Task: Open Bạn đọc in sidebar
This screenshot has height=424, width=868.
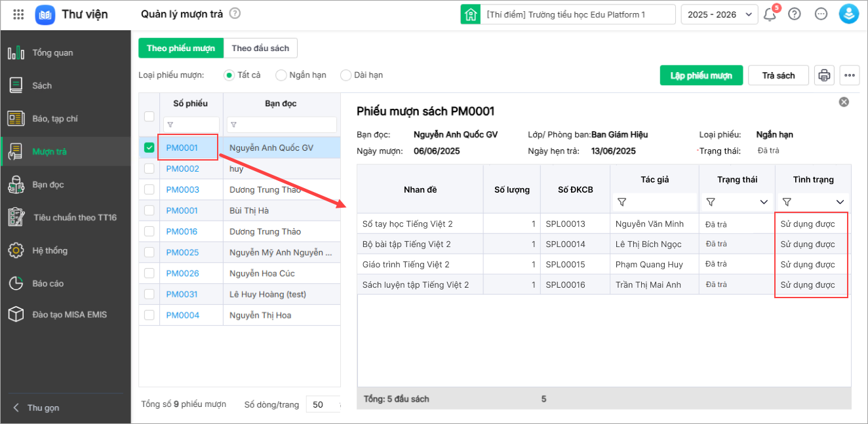Action: [x=66, y=185]
